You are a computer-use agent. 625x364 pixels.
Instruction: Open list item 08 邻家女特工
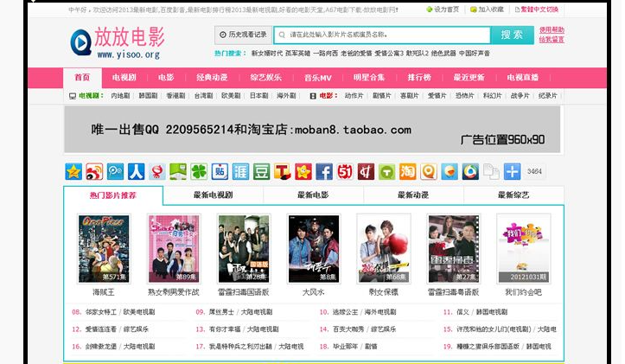pos(101,312)
